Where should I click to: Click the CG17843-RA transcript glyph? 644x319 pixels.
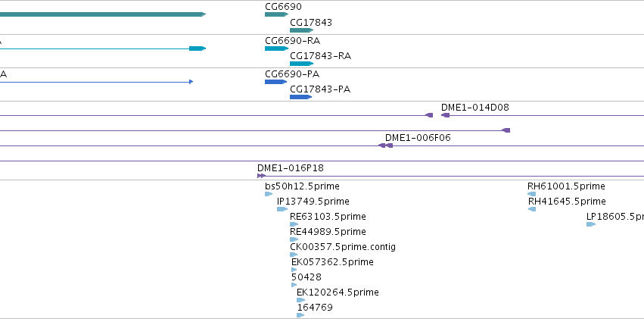tap(301, 64)
